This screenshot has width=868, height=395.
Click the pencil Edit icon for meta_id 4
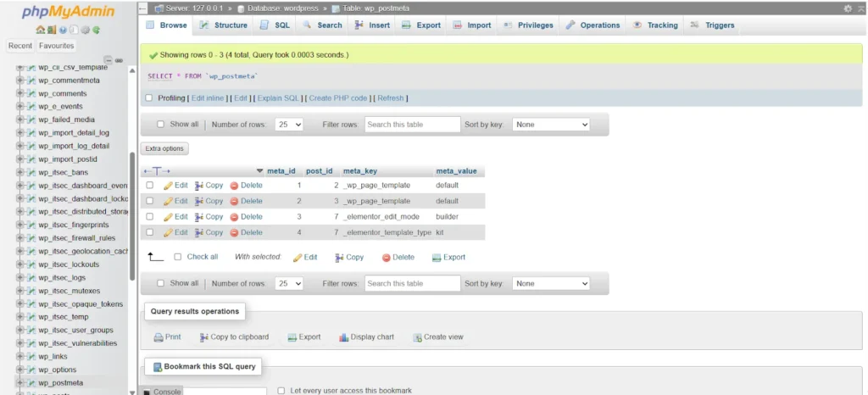coord(169,232)
